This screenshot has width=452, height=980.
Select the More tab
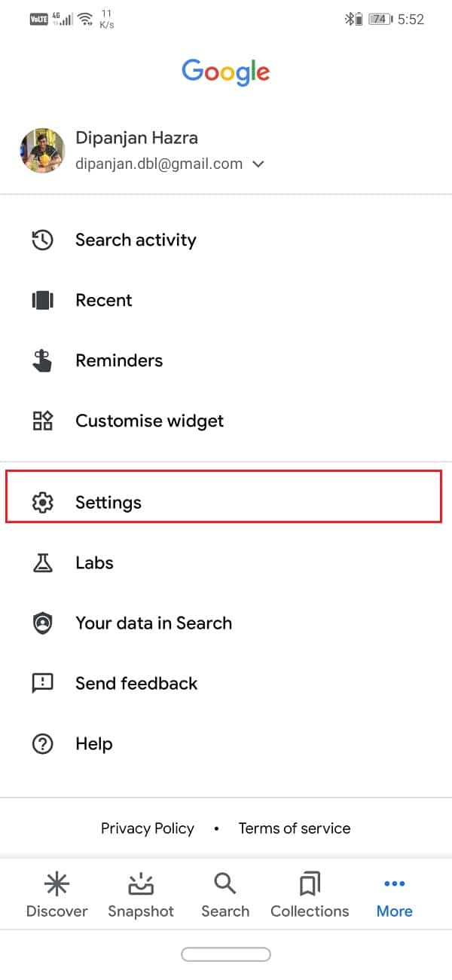tap(395, 896)
